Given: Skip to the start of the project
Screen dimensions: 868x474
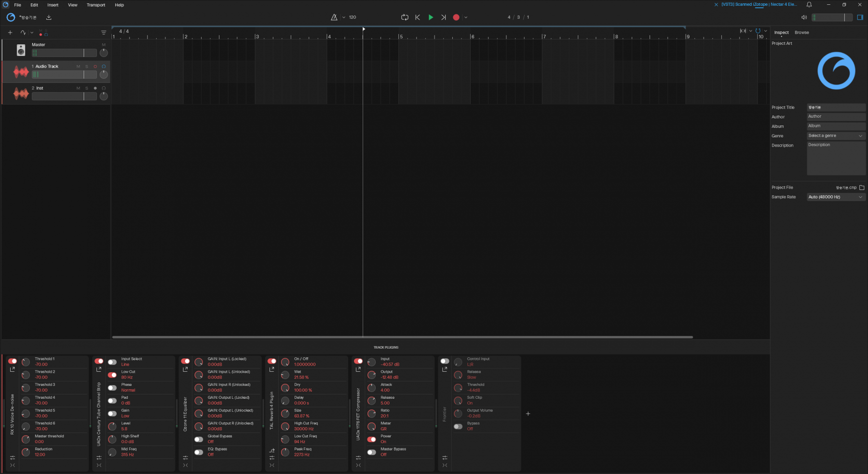Looking at the screenshot, I should coord(418,17).
